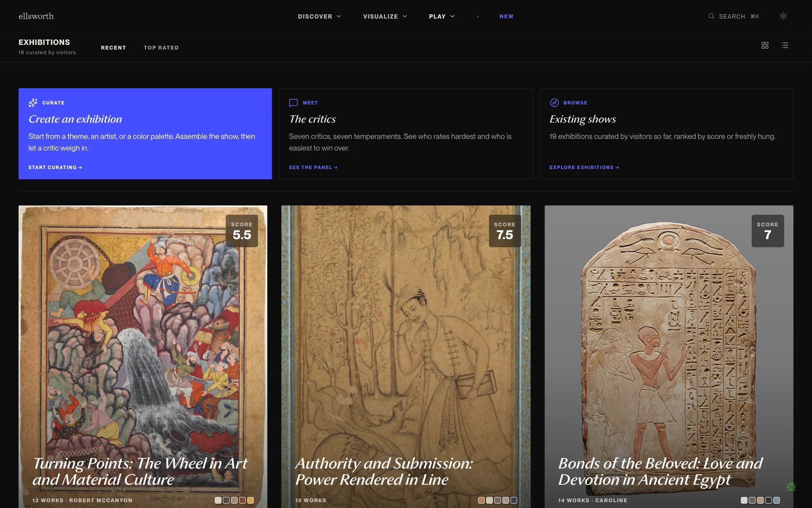Open the New link in navigation
Image resolution: width=812 pixels, height=508 pixels.
click(506, 16)
